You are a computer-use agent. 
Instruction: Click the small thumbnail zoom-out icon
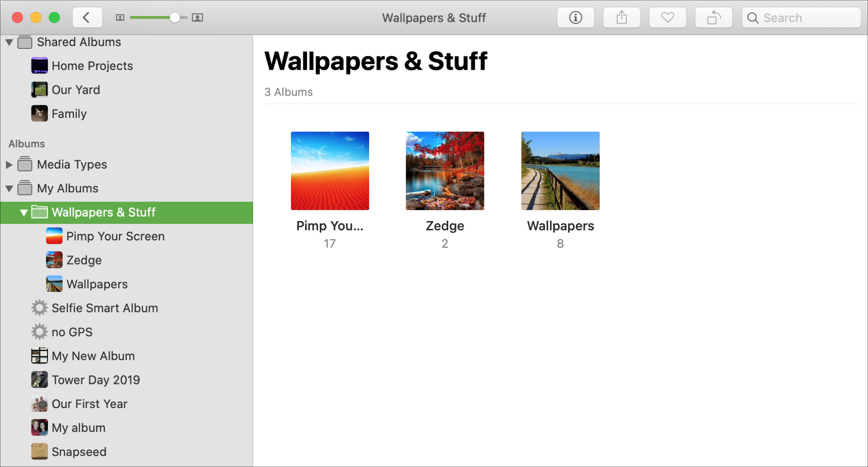pyautogui.click(x=120, y=18)
